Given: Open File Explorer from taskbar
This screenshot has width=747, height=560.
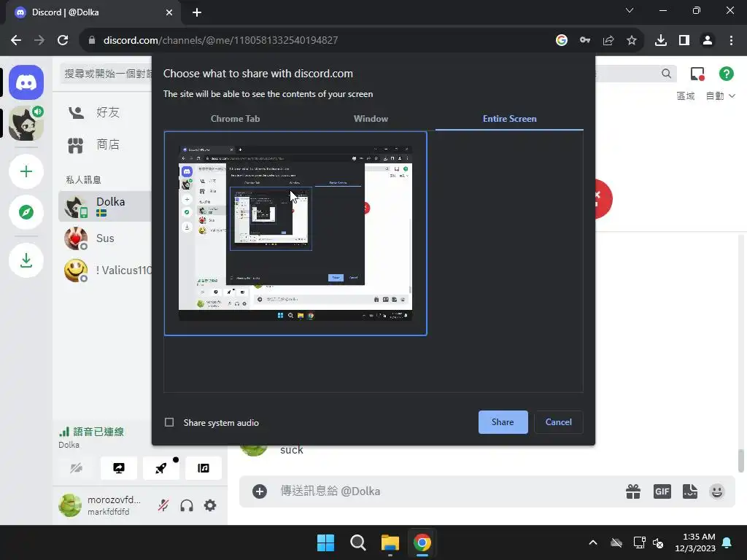Looking at the screenshot, I should 390,542.
